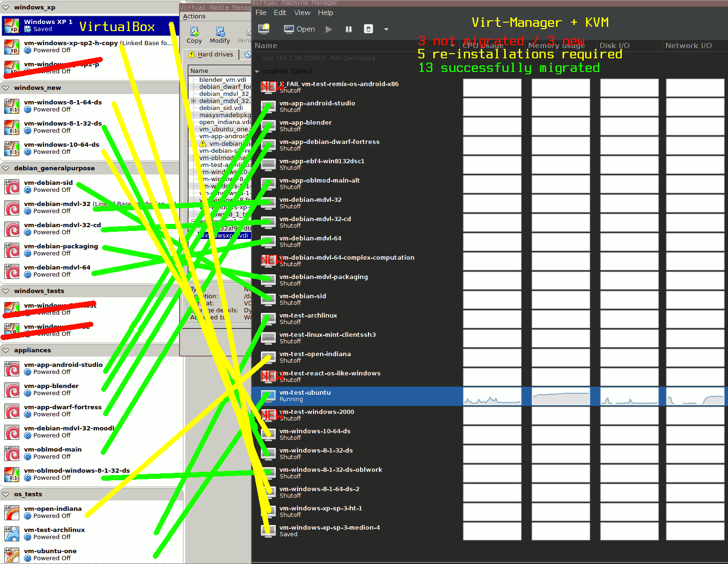Collapse the windows_new group in VirtualBox
Image resolution: width=728 pixels, height=564 pixels.
coord(6,88)
